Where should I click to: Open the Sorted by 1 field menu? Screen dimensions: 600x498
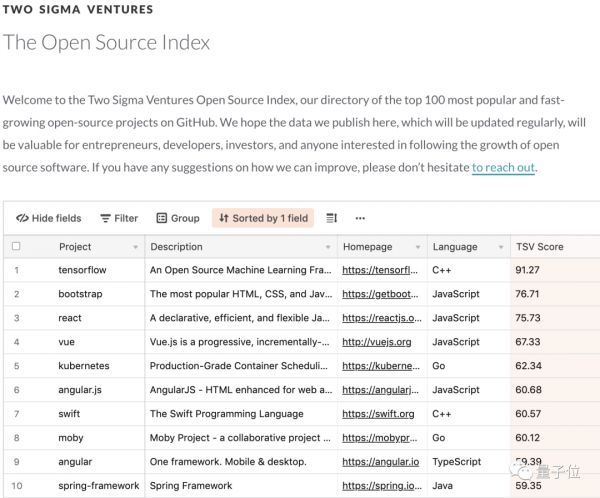pos(264,218)
